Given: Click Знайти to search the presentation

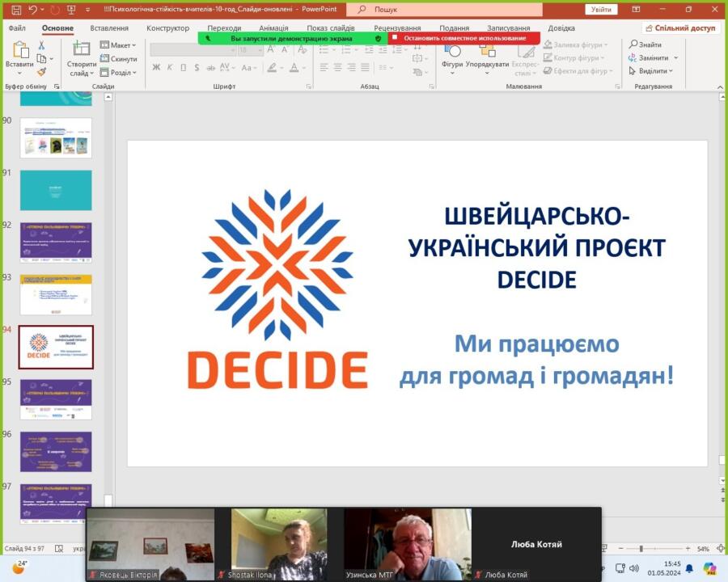Looking at the screenshot, I should click(x=645, y=44).
